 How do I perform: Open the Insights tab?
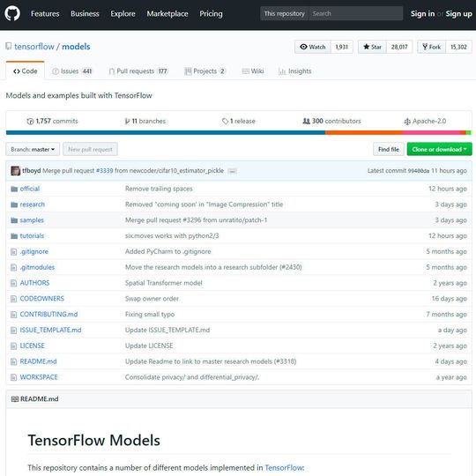coord(295,71)
